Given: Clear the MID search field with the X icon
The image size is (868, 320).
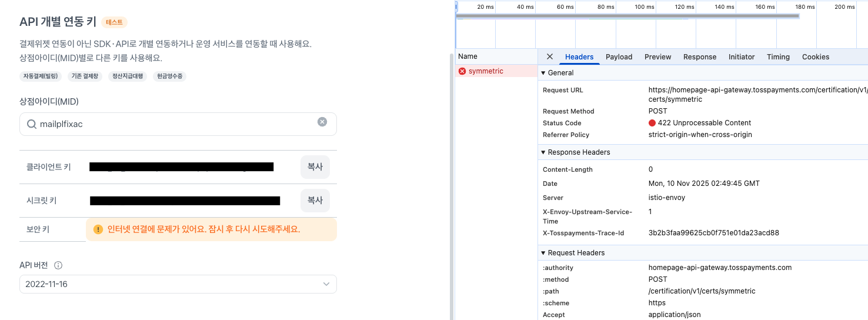Looking at the screenshot, I should click(x=322, y=122).
